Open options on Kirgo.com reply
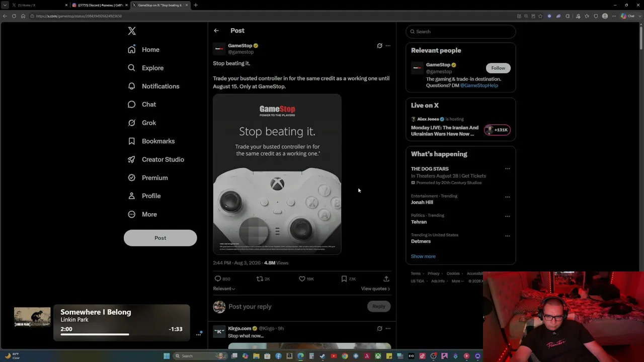The image size is (644, 362). (388, 328)
